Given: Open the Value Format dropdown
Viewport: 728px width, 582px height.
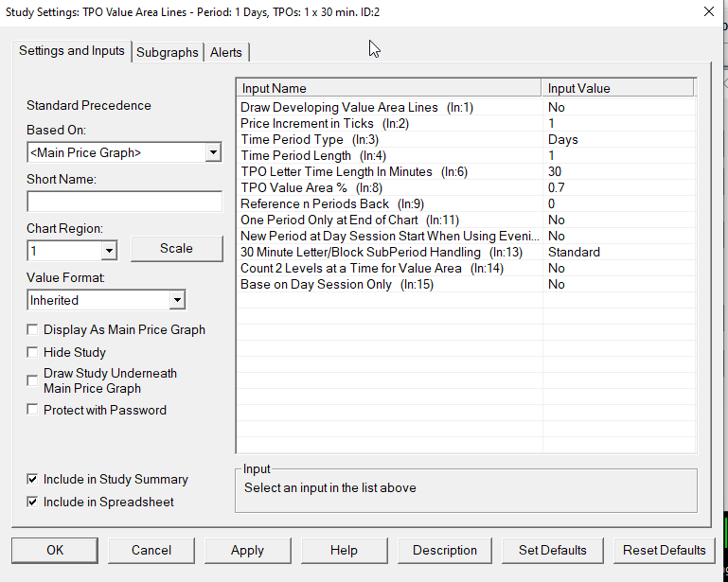Looking at the screenshot, I should coord(177,300).
